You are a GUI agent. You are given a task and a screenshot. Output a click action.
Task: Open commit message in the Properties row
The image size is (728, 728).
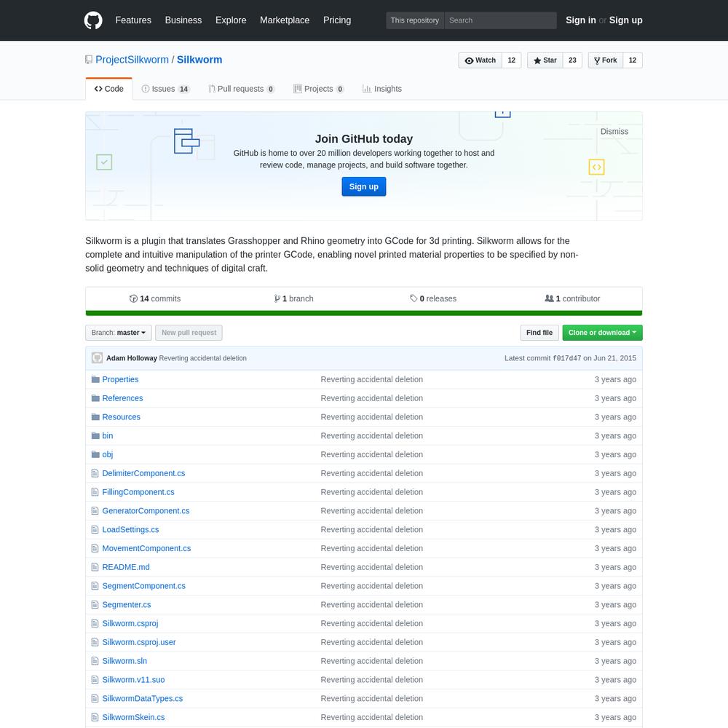pyautogui.click(x=371, y=379)
